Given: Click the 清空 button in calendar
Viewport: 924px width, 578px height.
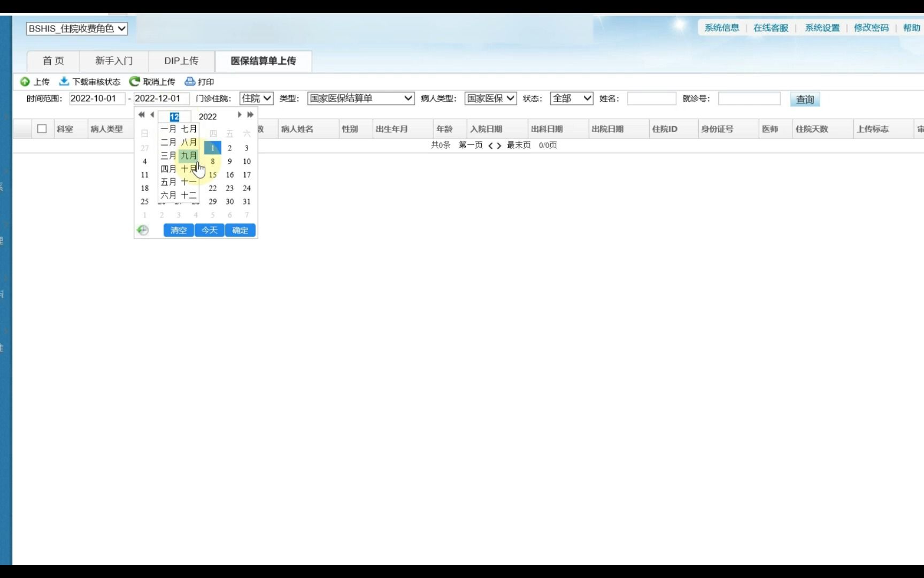Looking at the screenshot, I should (179, 230).
